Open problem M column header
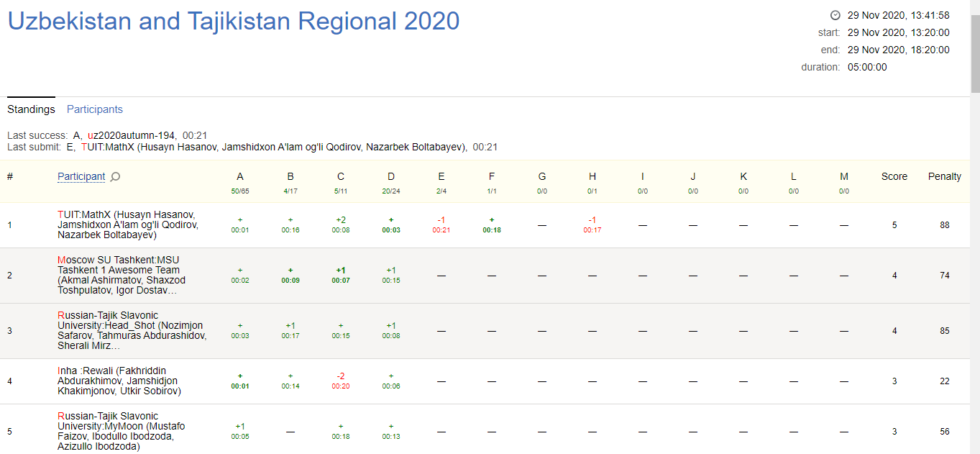 [x=844, y=176]
